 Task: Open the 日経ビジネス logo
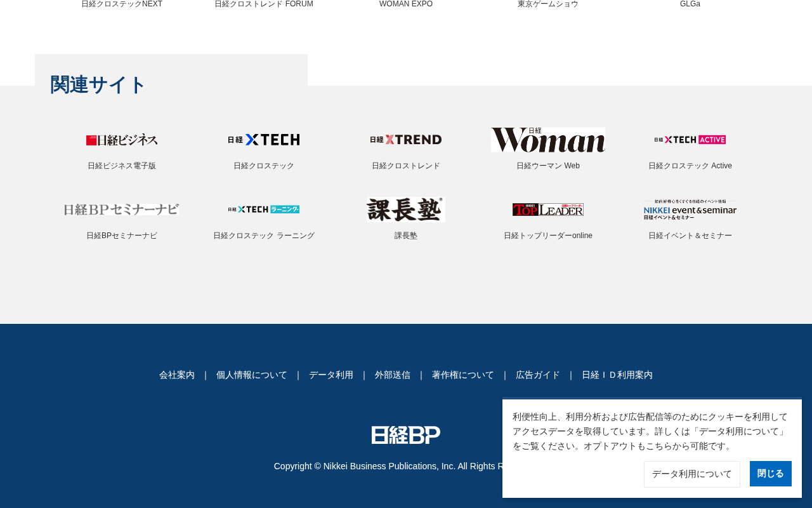[122, 140]
